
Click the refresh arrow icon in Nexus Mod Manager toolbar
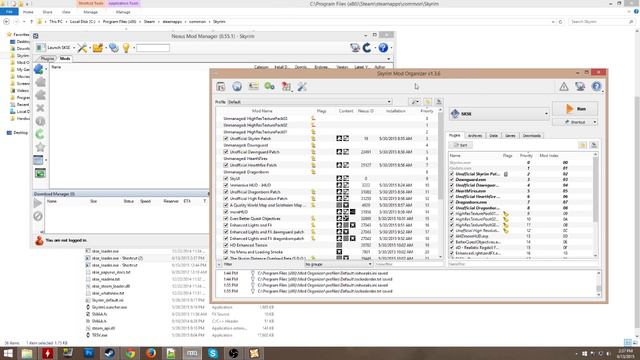(367, 48)
